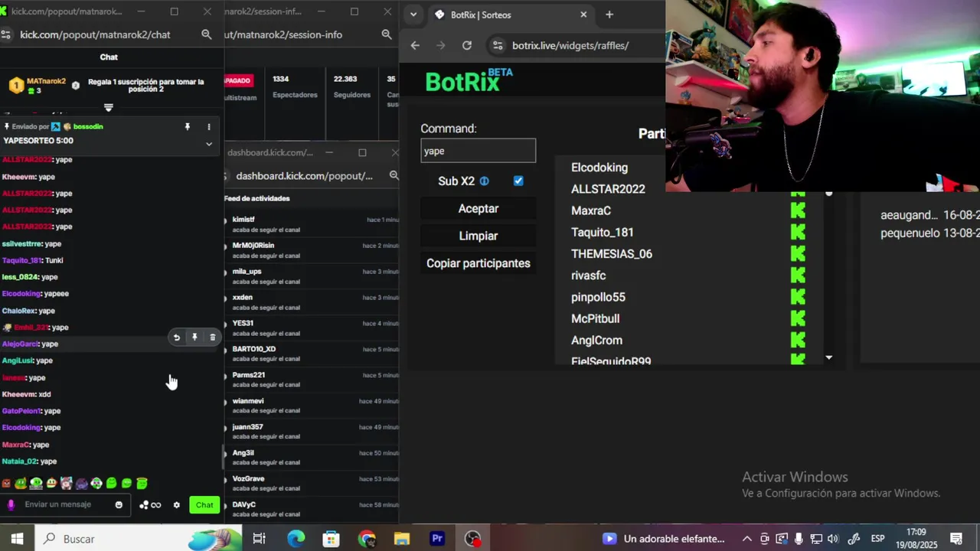Select participant THEMESIAS_06 in the raffle list
Viewport: 980px width, 551px height.
coord(612,254)
